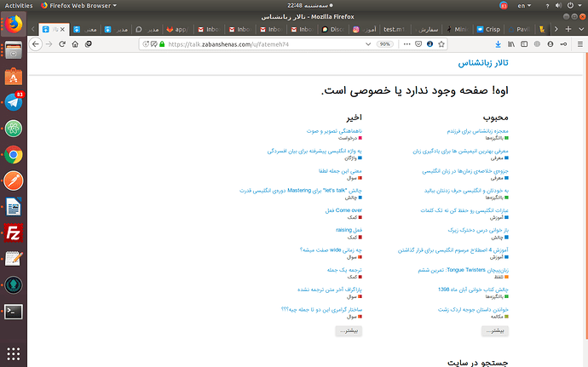This screenshot has height=367, width=588.
Task: Open LibreOffice Writer from the dock
Action: (14, 207)
